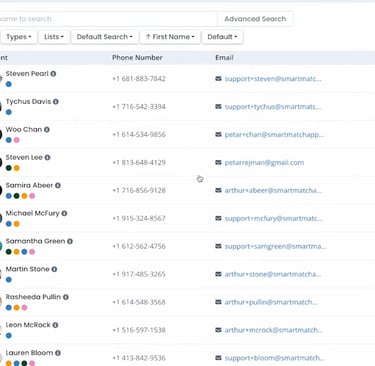Screen dimensions: 375x366
Task: Select the Samantha Green client name
Action: [x=35, y=241]
